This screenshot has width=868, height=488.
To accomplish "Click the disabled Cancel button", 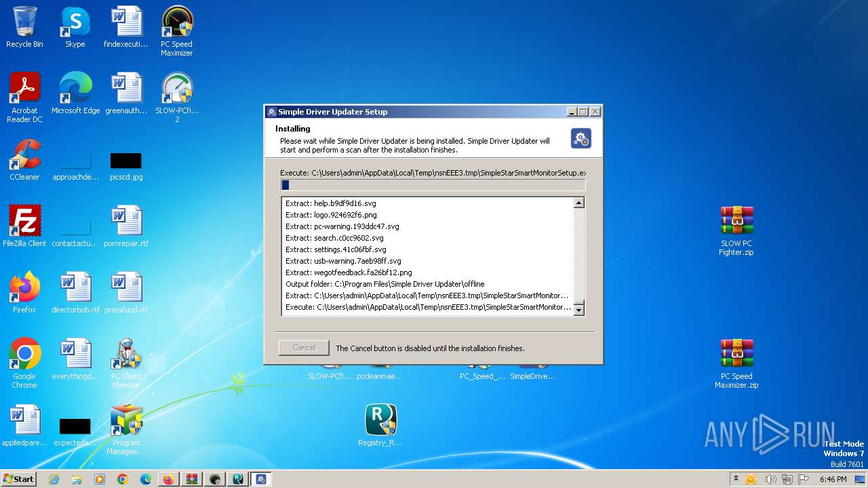I will 304,348.
